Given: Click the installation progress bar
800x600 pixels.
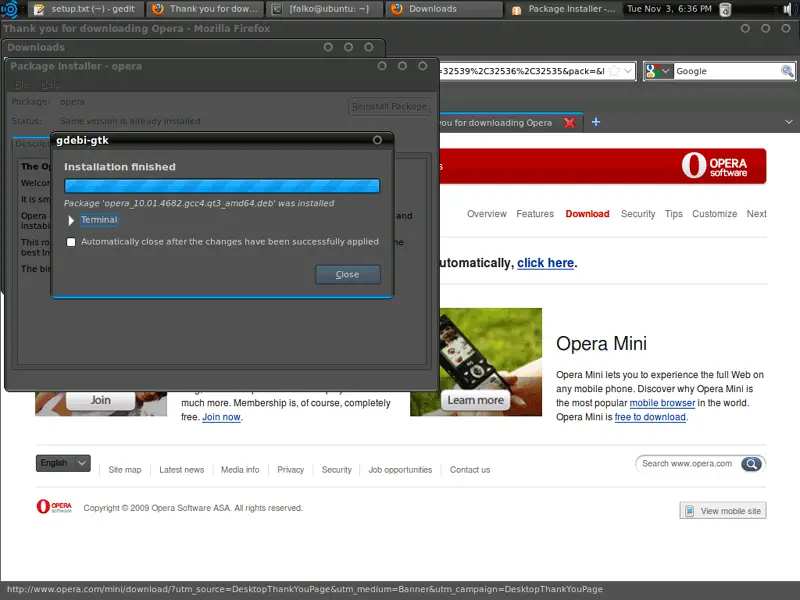Looking at the screenshot, I should [222, 186].
